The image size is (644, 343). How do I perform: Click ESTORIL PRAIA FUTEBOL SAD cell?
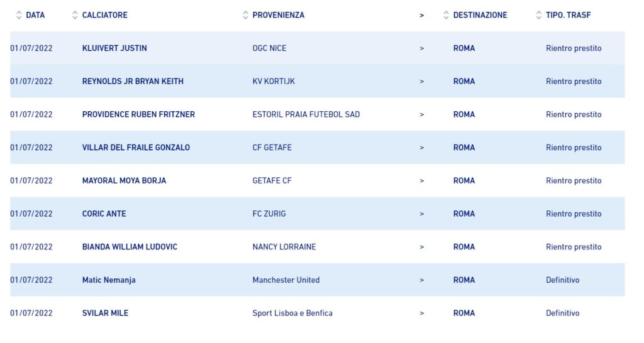click(306, 114)
